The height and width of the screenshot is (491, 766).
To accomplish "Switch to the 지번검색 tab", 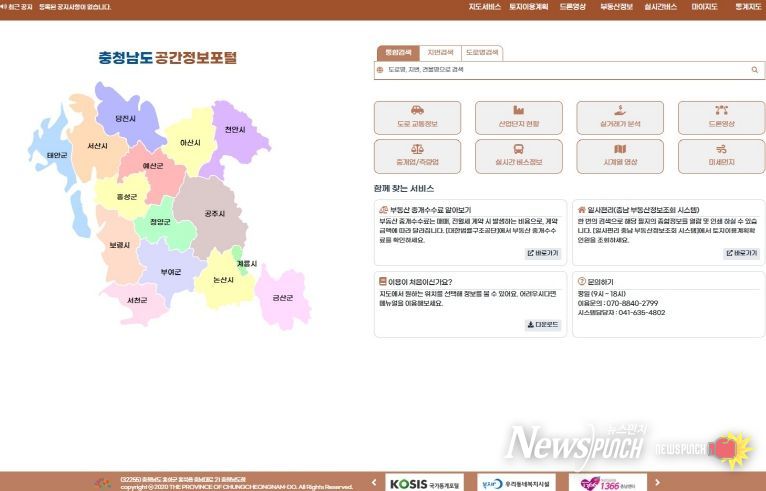I will click(440, 52).
